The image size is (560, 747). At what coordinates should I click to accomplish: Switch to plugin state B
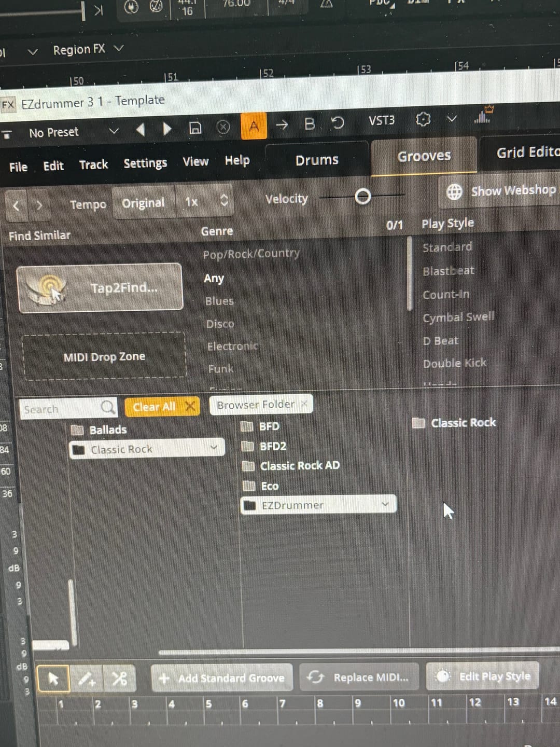(310, 123)
